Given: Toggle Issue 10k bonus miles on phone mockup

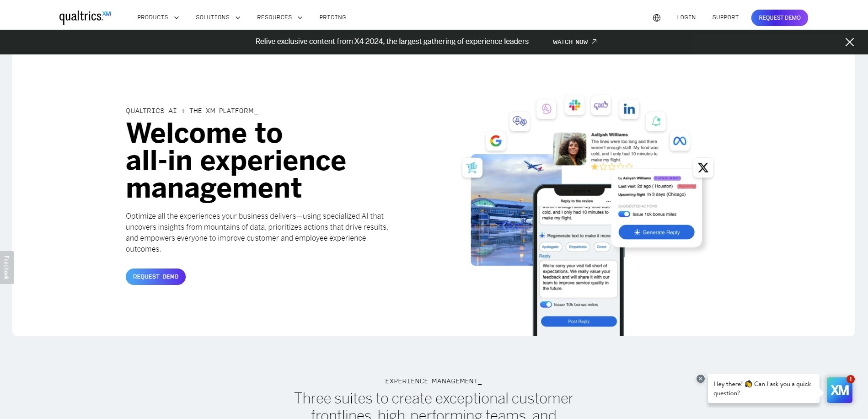Looking at the screenshot, I should tap(546, 305).
